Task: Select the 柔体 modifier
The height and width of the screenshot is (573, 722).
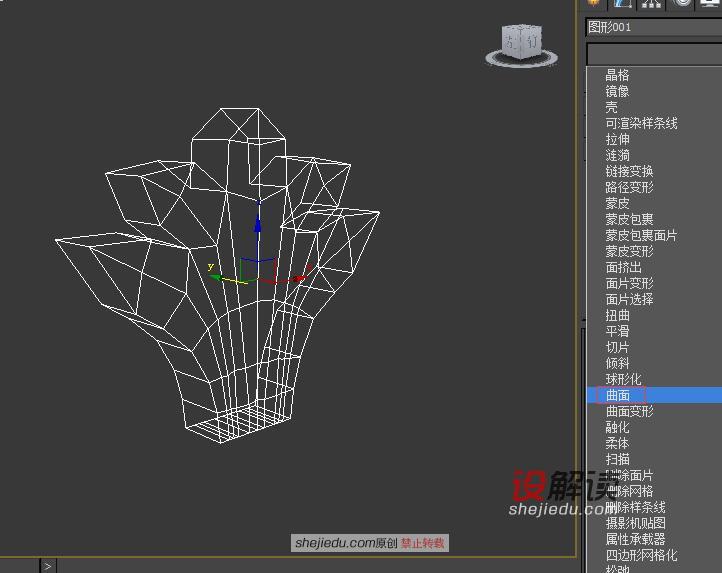Action: point(617,443)
